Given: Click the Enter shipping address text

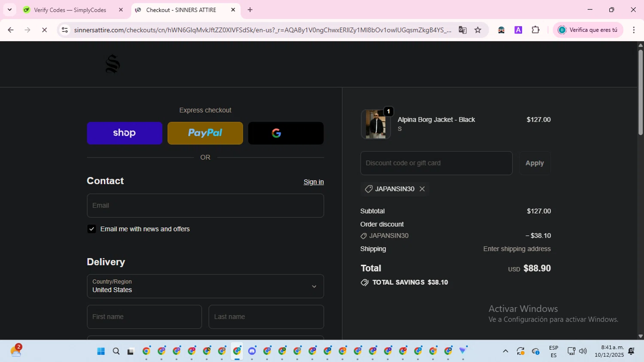Looking at the screenshot, I should (x=517, y=249).
